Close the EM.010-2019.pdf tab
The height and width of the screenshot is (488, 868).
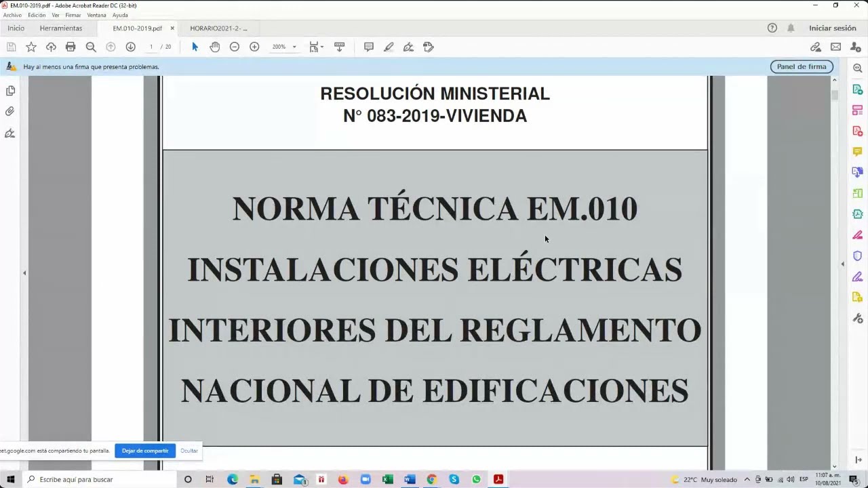[x=172, y=28]
